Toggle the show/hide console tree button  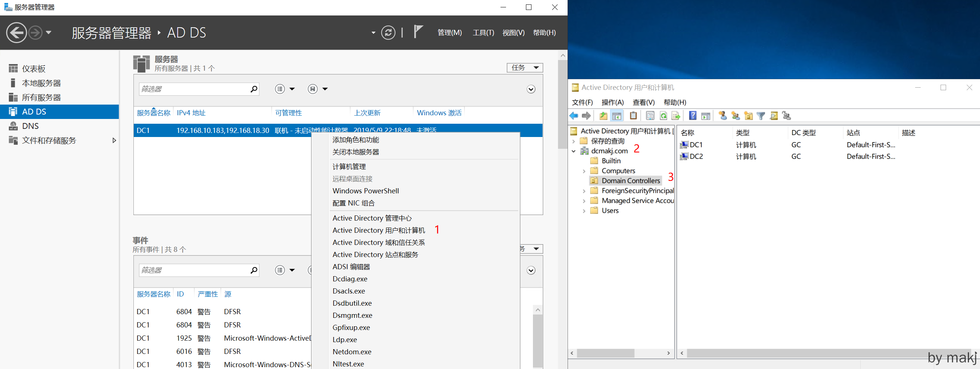click(x=617, y=116)
